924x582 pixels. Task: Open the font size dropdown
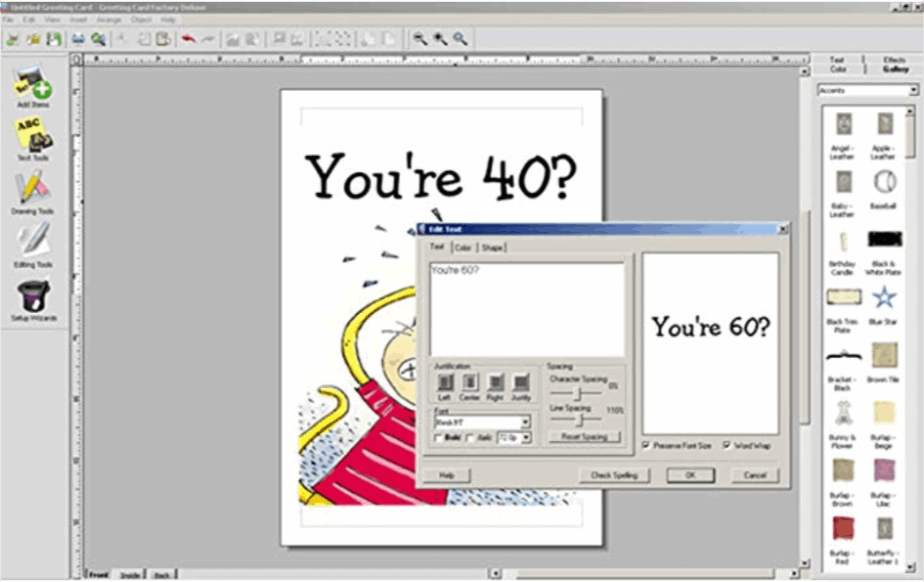525,438
